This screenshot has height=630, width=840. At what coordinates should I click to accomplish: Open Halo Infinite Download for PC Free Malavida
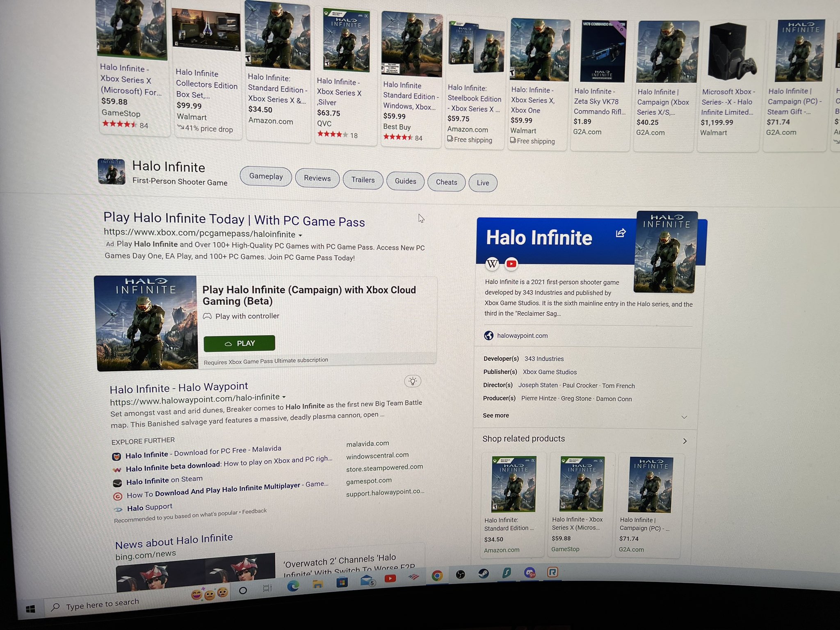(203, 452)
